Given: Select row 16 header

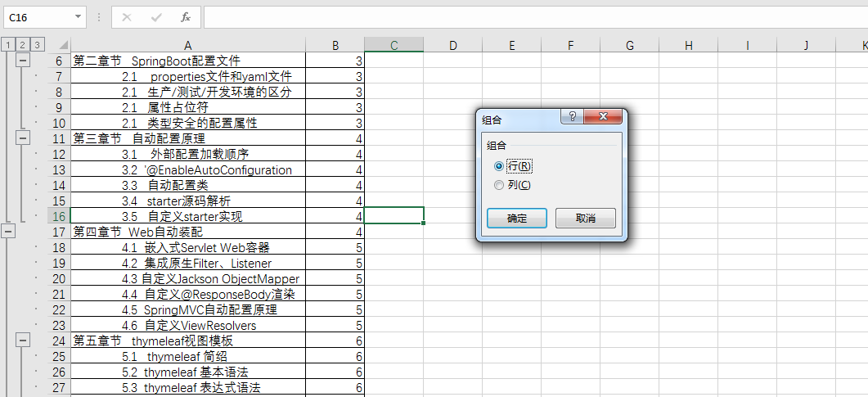Looking at the screenshot, I should (59, 215).
